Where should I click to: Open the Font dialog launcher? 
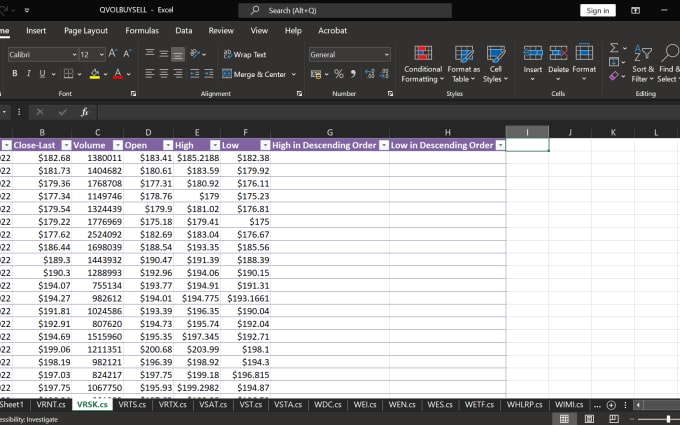coord(133,94)
